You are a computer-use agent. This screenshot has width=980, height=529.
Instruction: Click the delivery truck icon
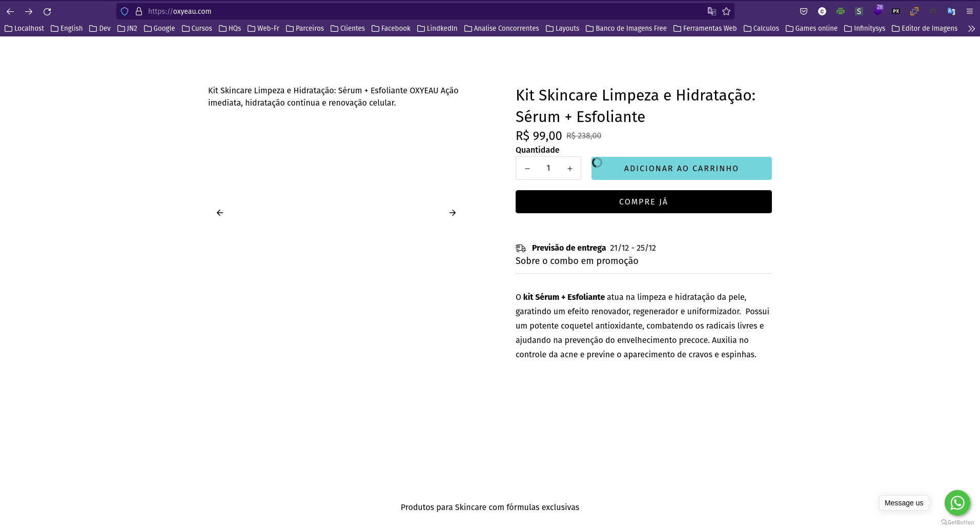(x=521, y=248)
